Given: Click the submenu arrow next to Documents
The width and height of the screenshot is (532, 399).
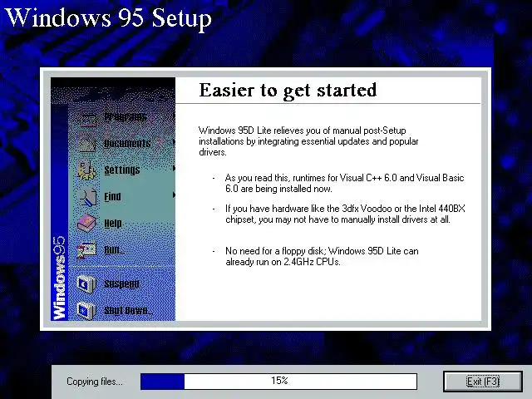Looking at the screenshot, I should [x=174, y=142].
